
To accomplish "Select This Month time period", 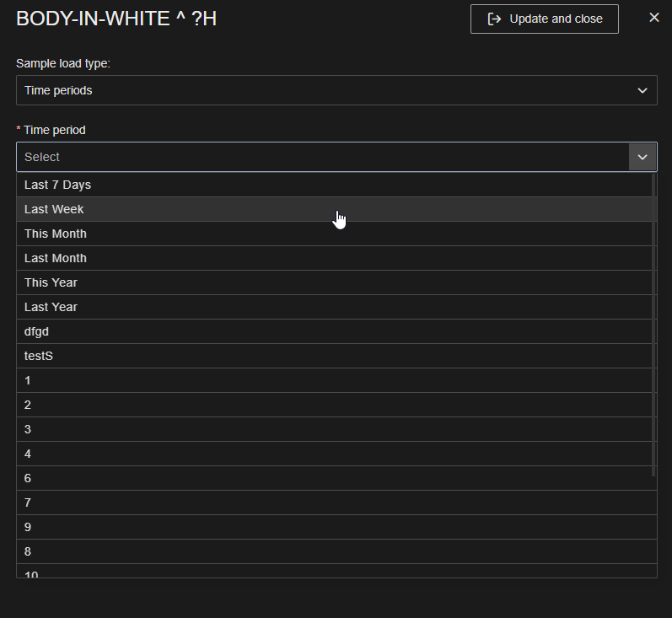I will [56, 234].
